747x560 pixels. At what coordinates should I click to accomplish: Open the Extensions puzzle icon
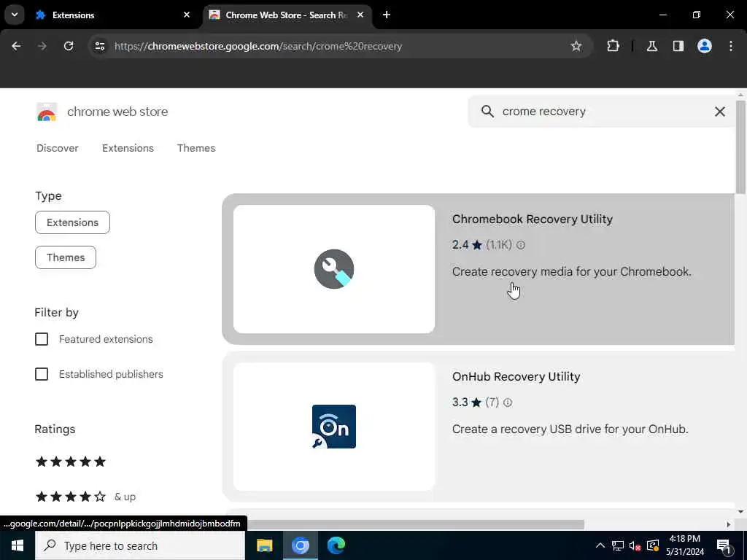point(613,46)
